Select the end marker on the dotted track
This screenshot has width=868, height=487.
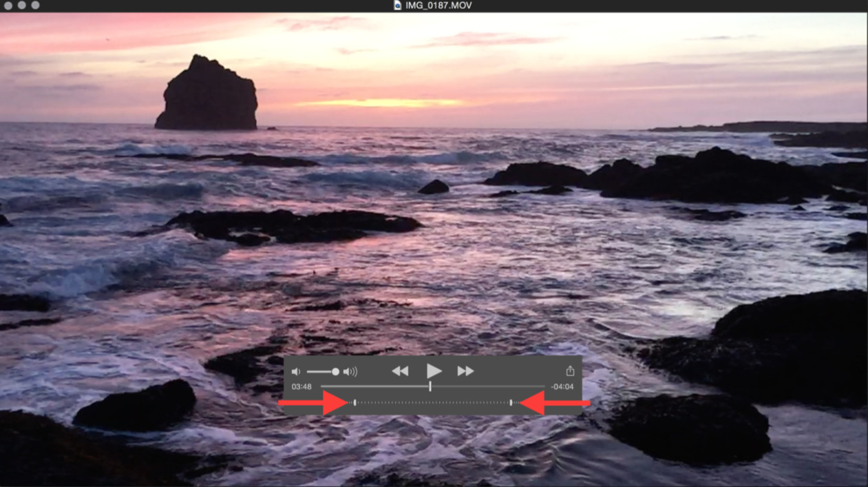tap(511, 402)
